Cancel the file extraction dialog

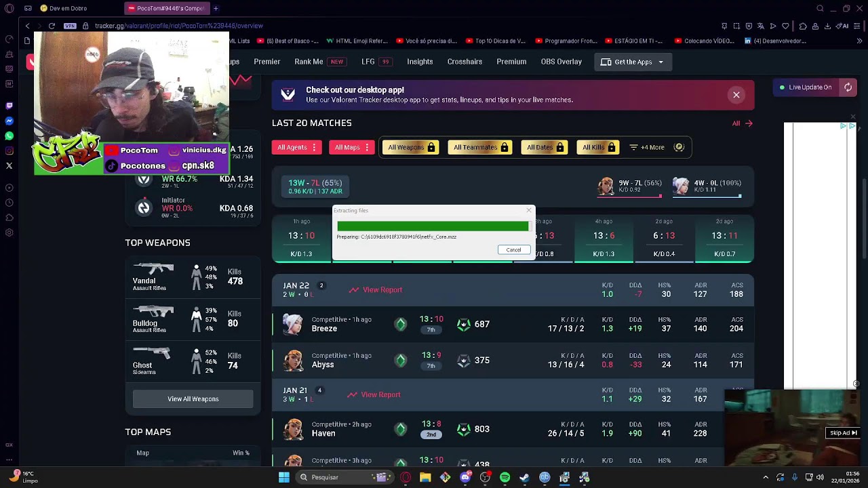point(513,250)
